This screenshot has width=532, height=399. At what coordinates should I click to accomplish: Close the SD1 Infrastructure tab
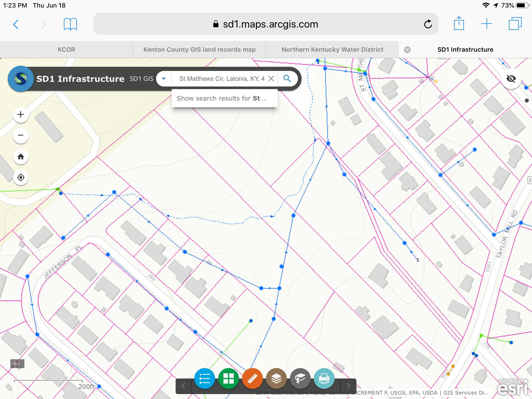tap(407, 50)
